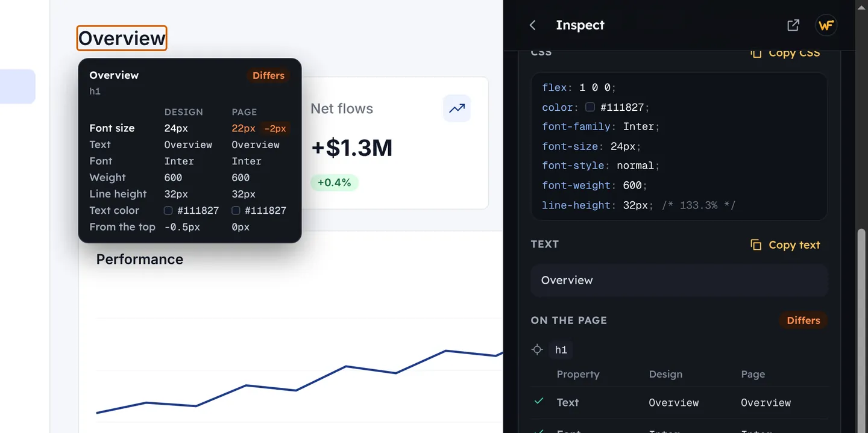Click the Inspect panel title
The height and width of the screenshot is (433, 868).
coord(580,25)
